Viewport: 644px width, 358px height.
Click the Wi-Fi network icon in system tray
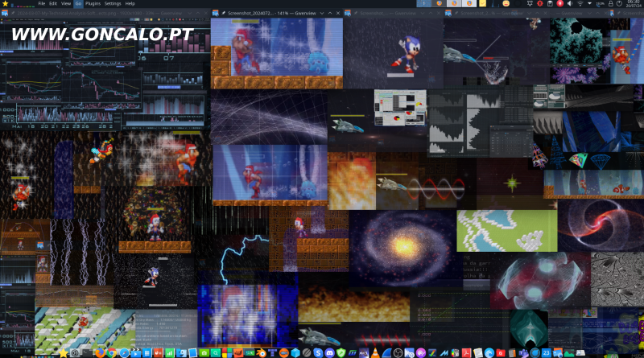click(x=579, y=4)
